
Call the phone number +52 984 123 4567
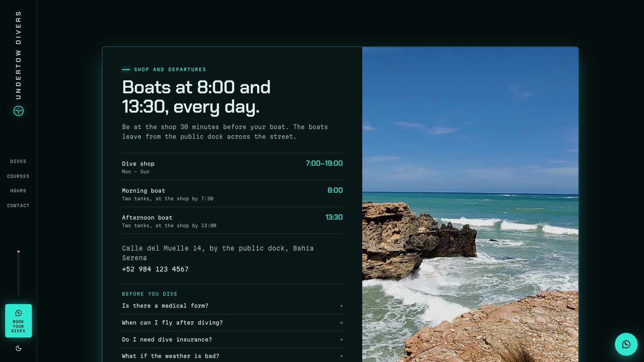pyautogui.click(x=155, y=269)
